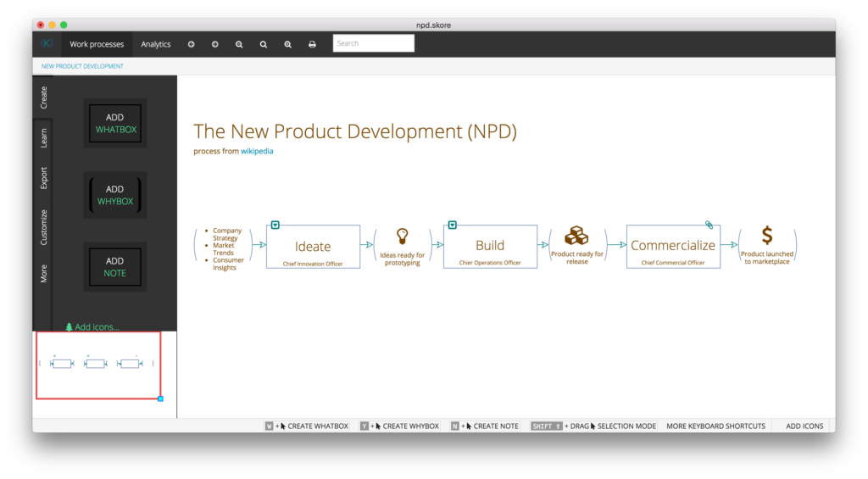Click the Company Strategy whybox list

(224, 248)
